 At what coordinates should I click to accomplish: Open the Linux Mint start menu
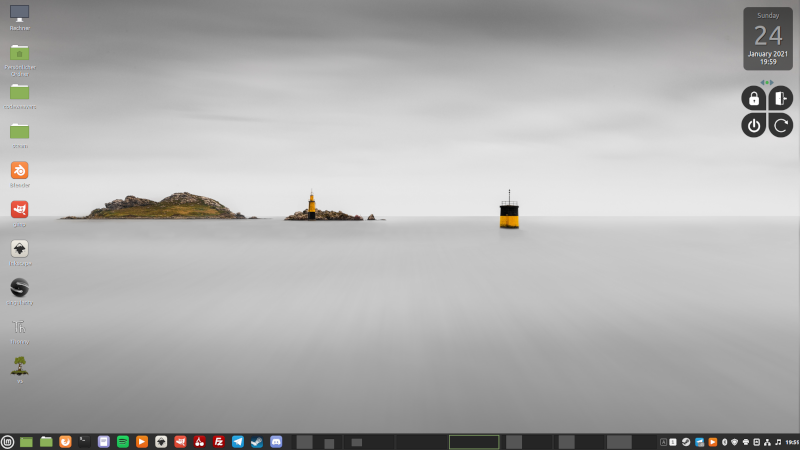pos(8,441)
